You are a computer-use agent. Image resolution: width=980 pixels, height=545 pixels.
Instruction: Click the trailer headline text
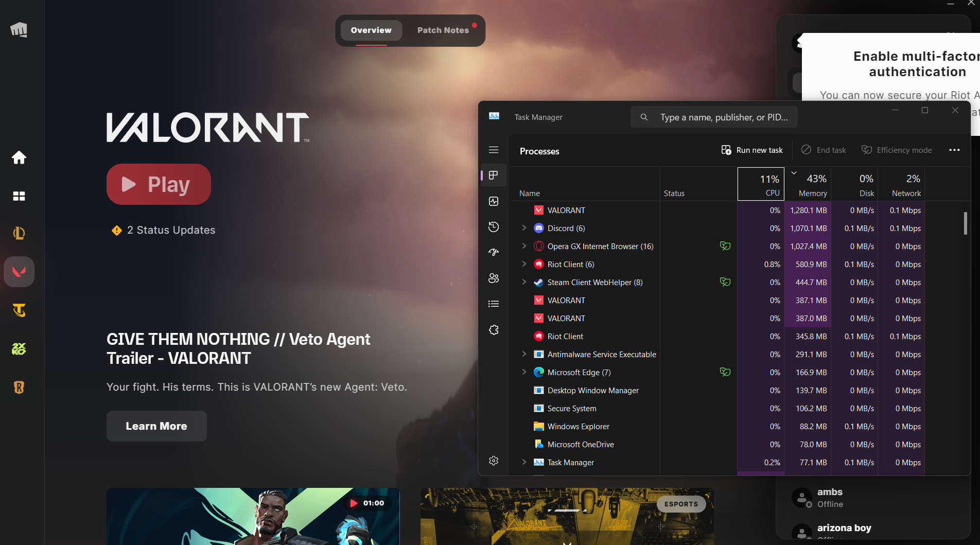click(x=238, y=348)
